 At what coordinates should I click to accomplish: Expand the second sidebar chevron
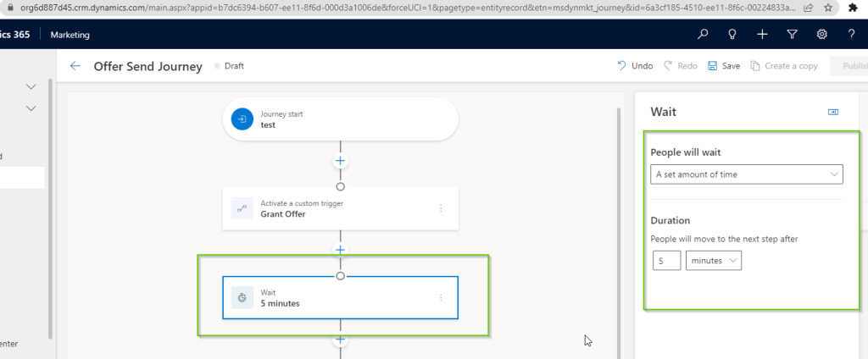[31, 108]
